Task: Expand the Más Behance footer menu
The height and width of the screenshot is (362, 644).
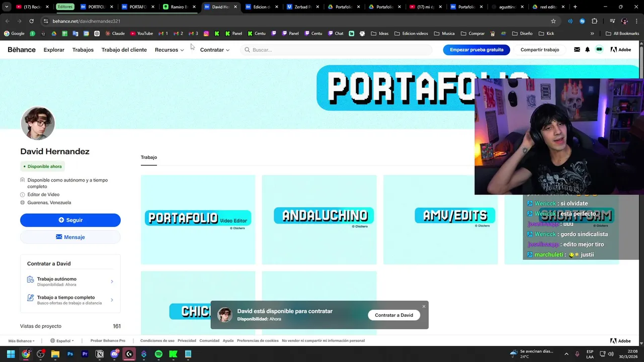Action: 21,341
